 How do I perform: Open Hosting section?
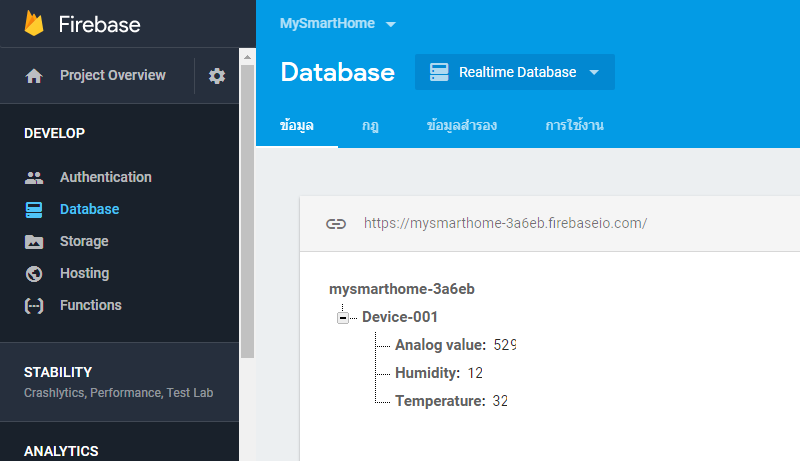tap(85, 273)
